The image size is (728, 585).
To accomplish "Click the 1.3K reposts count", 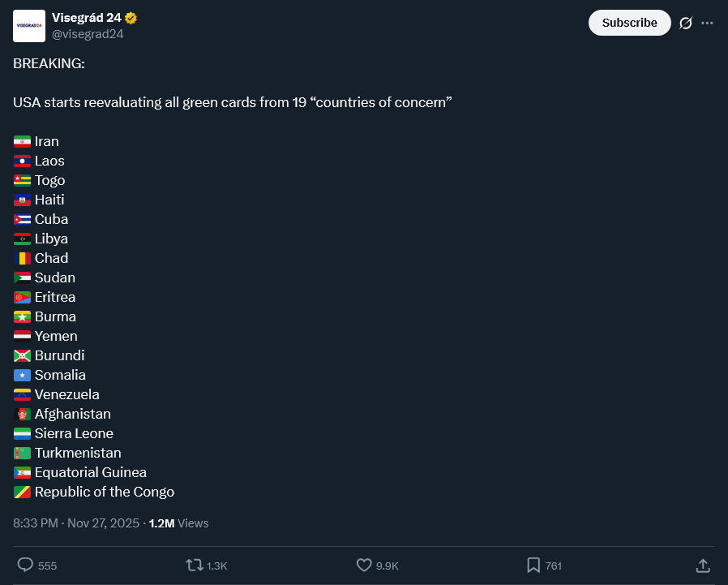I will click(217, 566).
